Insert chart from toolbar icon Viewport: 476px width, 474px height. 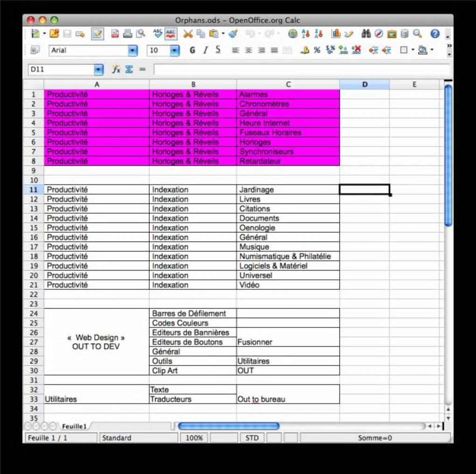pos(336,34)
